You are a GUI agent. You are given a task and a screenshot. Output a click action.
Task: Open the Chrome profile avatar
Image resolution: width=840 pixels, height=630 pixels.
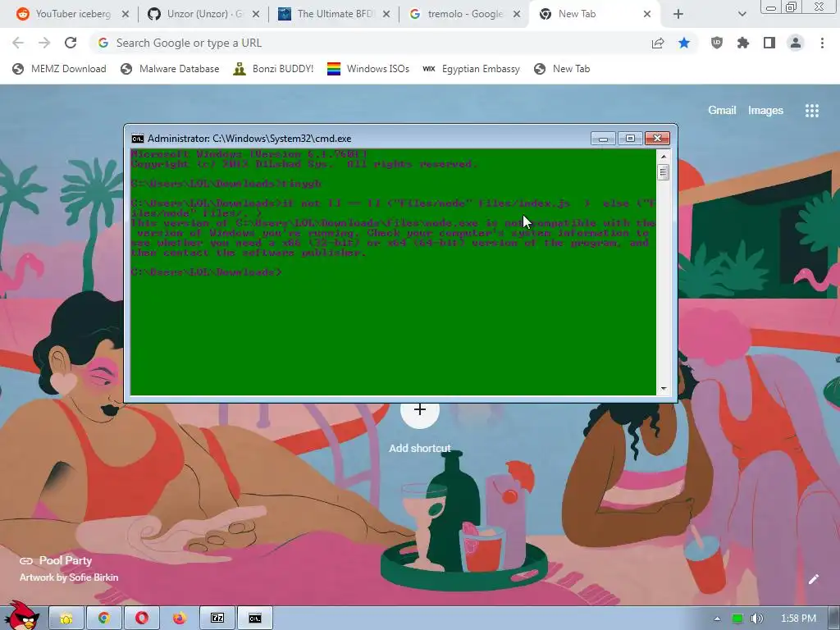(796, 43)
